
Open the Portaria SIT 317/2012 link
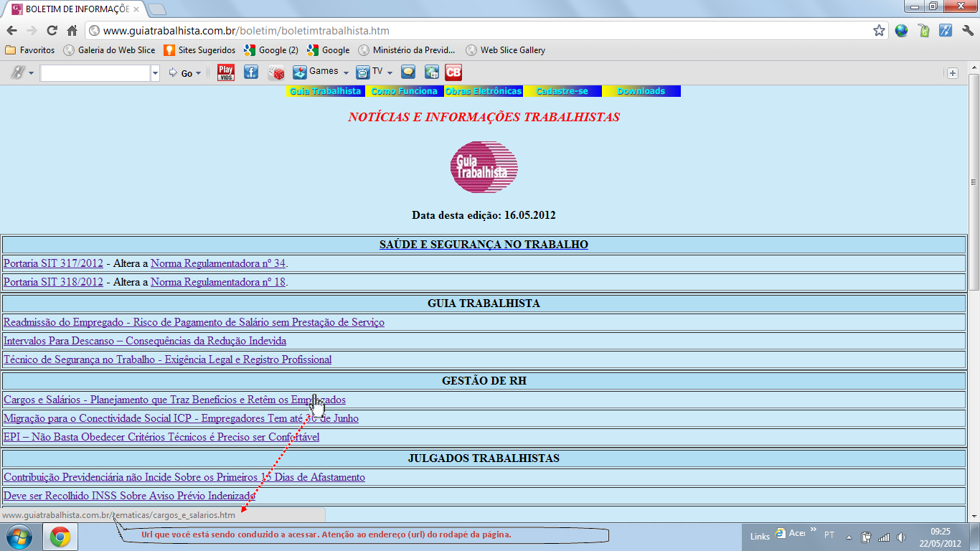(x=53, y=263)
